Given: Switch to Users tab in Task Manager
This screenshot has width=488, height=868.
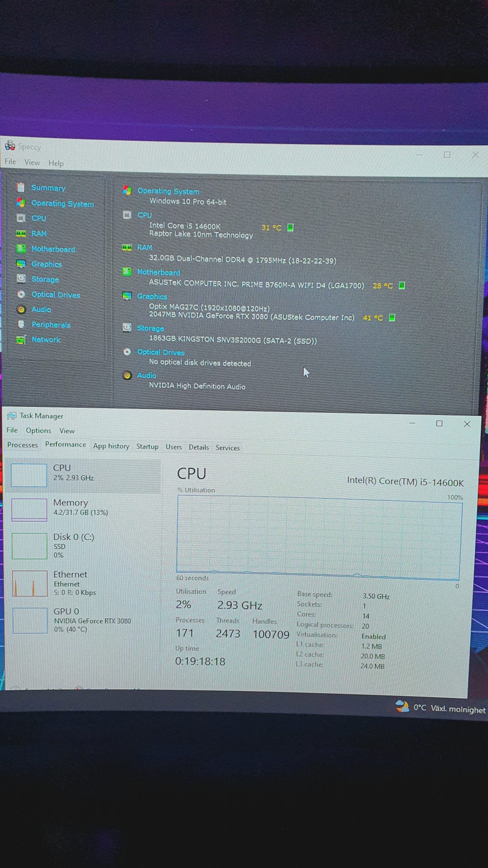Looking at the screenshot, I should pos(173,446).
